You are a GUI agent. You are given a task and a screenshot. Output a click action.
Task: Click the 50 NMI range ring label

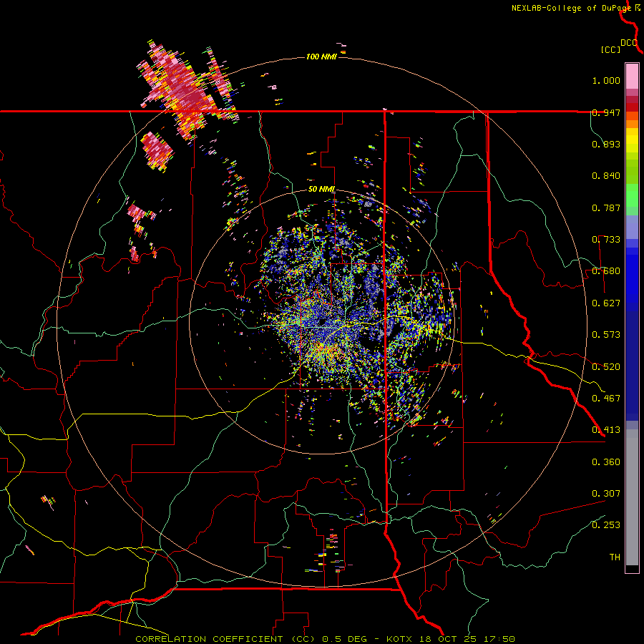pos(321,190)
